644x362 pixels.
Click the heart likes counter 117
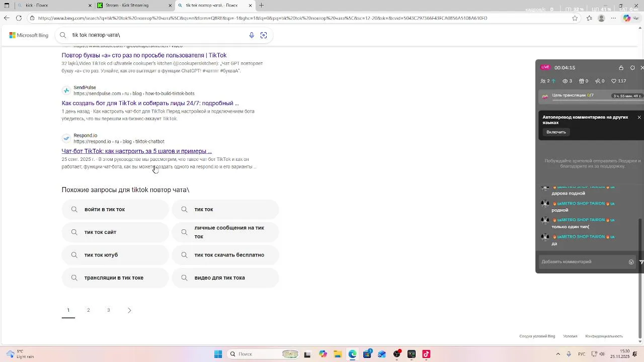(618, 81)
